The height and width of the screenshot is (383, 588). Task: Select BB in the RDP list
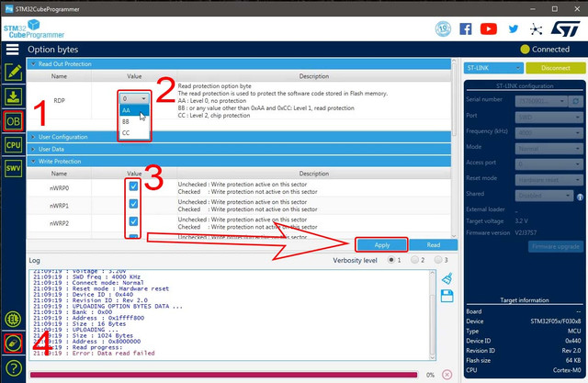[x=134, y=121]
